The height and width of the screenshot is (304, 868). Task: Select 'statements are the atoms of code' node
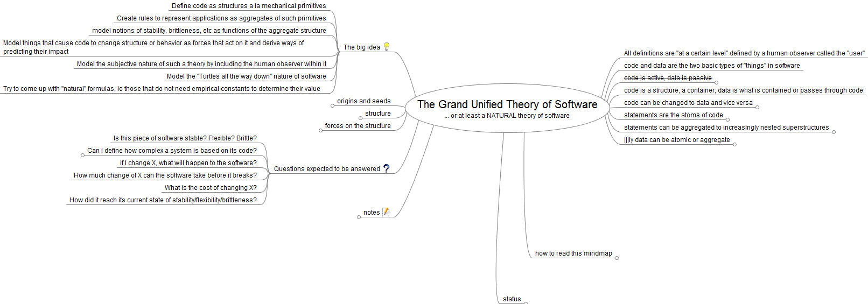(673, 115)
